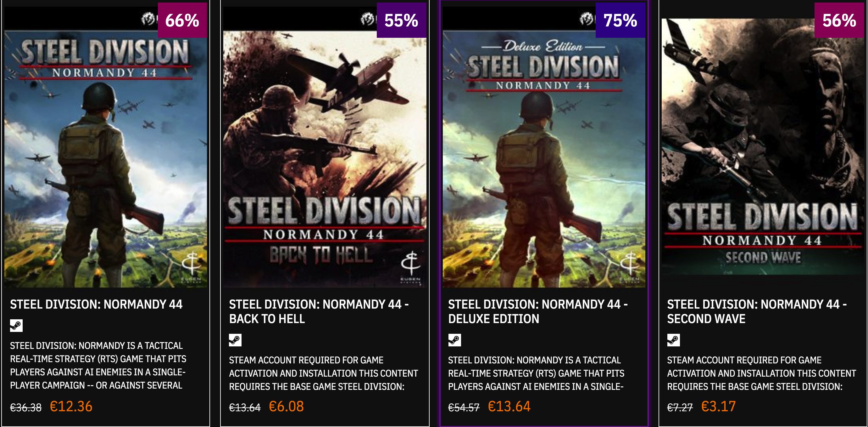Click Steam icon under Second Wave
868x427 pixels.
coord(673,340)
